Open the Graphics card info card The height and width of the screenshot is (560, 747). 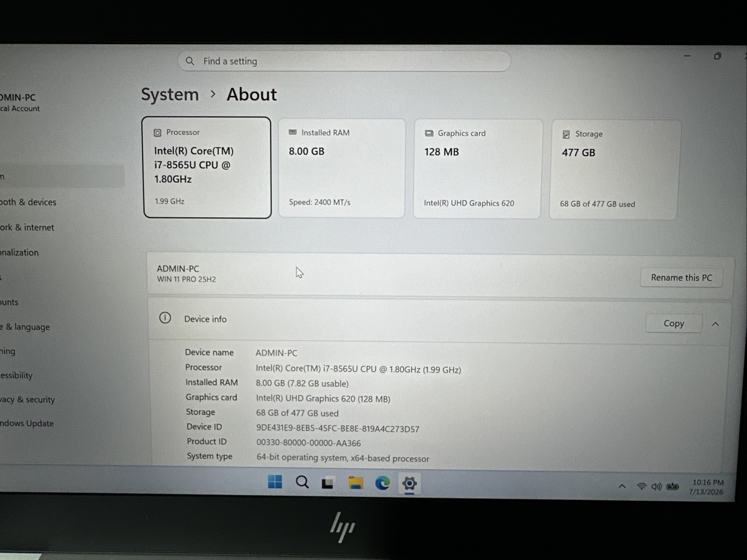click(477, 169)
